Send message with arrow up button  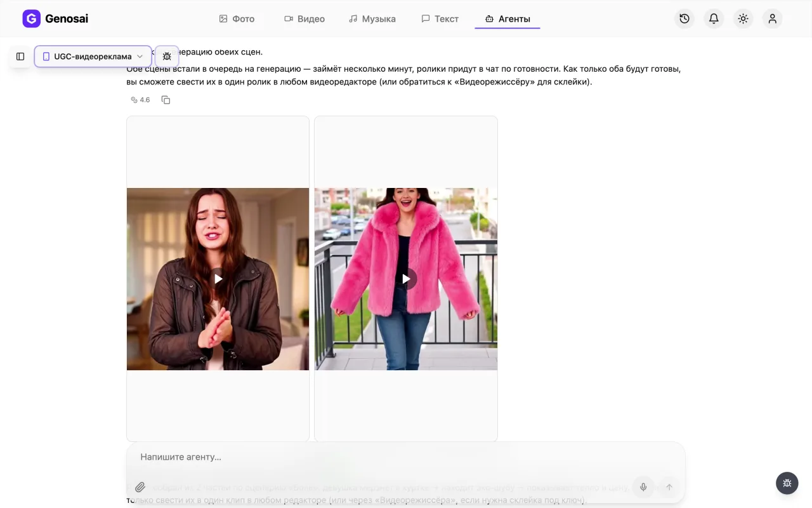pos(669,487)
